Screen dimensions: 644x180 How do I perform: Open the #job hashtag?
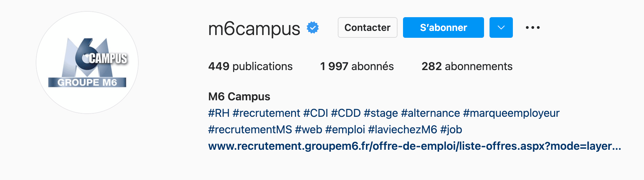451,130
